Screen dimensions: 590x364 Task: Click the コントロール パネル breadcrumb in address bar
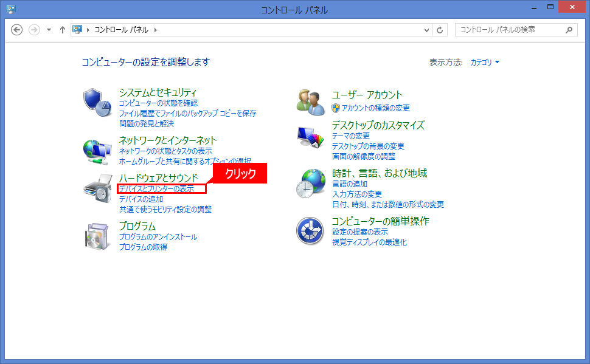click(x=122, y=30)
